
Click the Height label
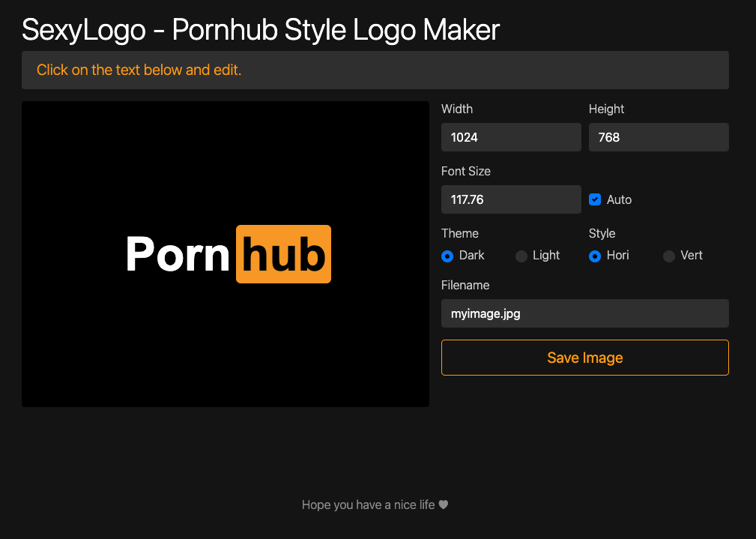pos(606,109)
